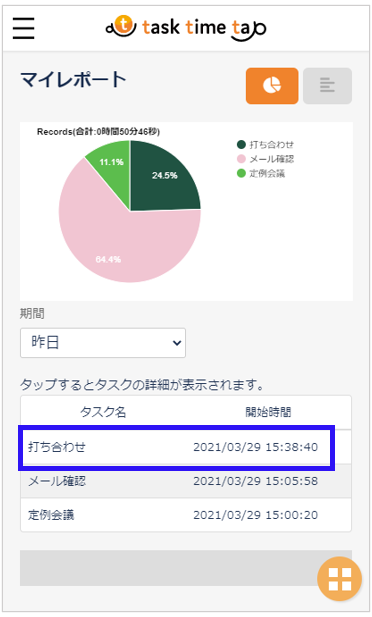The image size is (372, 617).
Task: Toggle 定例会議 legend marker
Action: coord(241,173)
